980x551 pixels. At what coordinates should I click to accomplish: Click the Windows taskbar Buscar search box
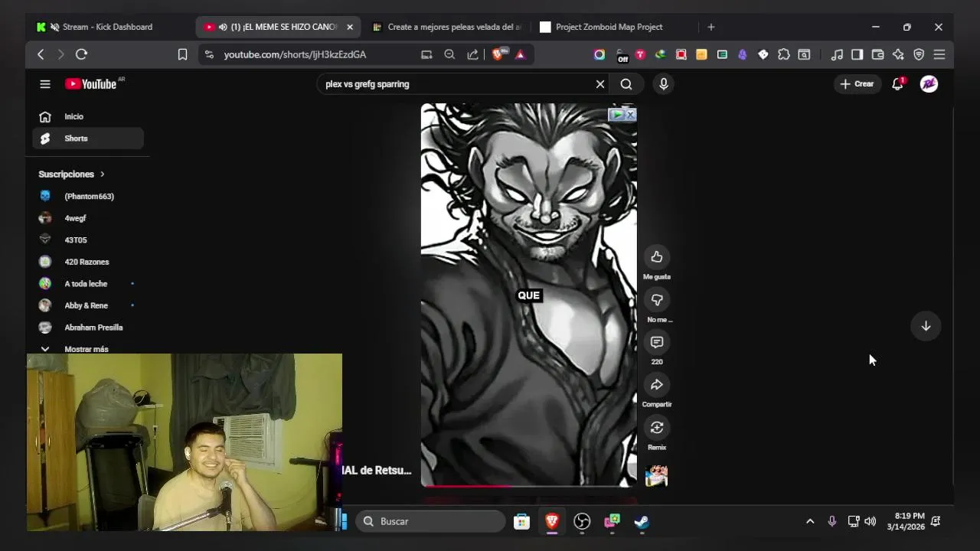pos(430,521)
